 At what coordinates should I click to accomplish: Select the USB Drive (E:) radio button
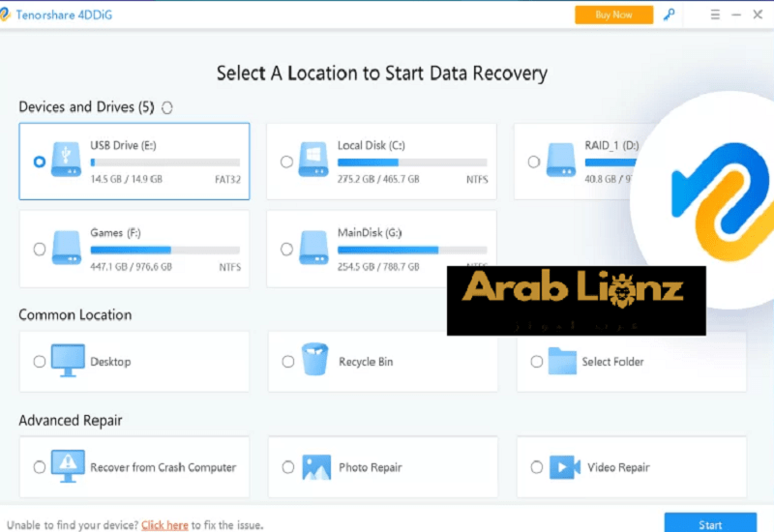(x=40, y=162)
